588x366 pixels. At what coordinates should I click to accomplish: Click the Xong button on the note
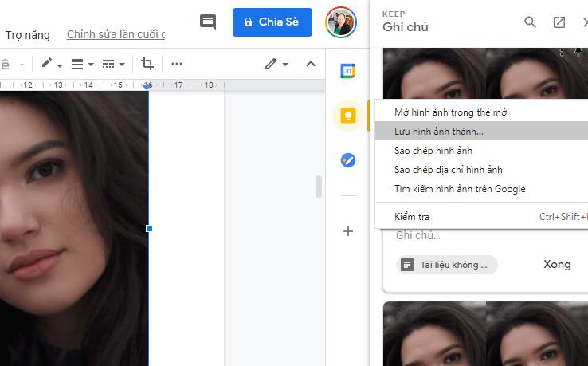pyautogui.click(x=557, y=264)
